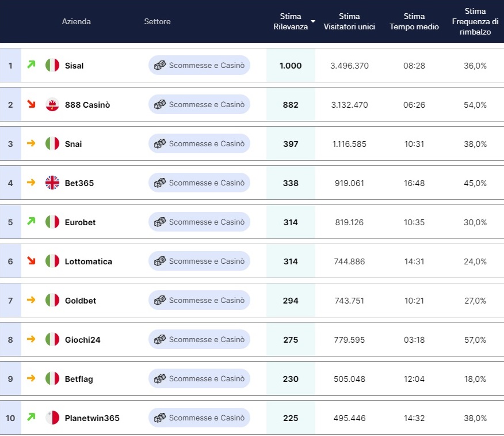Screen dimensions: 504x436
Task: Click the red down arrow for 888 Casinò
Action: coord(31,104)
